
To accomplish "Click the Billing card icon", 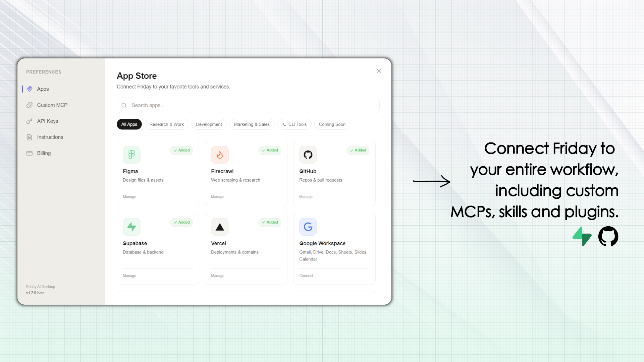I will [x=30, y=153].
